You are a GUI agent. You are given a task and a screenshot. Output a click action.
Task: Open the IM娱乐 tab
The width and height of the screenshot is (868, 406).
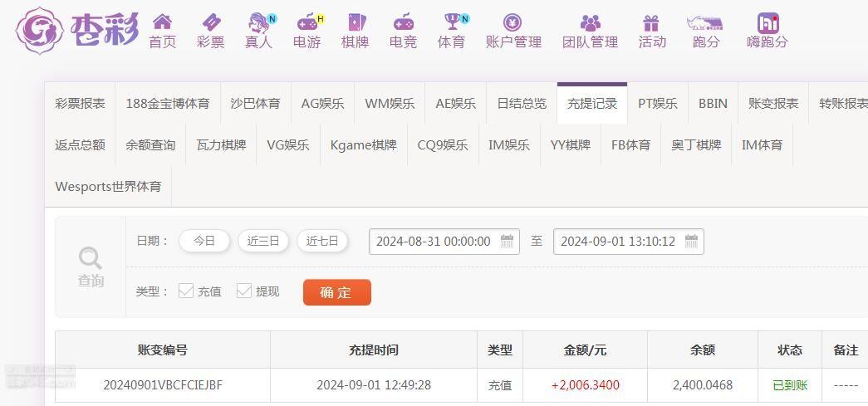[x=509, y=145]
